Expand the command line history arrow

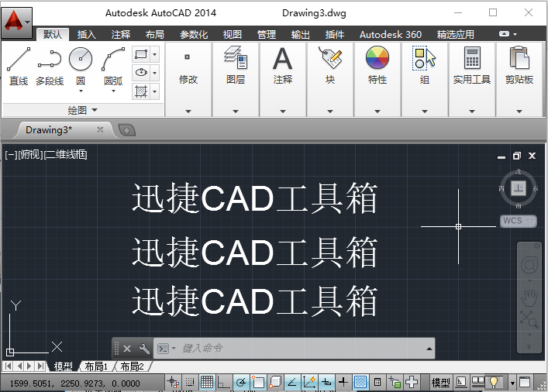pos(429,349)
